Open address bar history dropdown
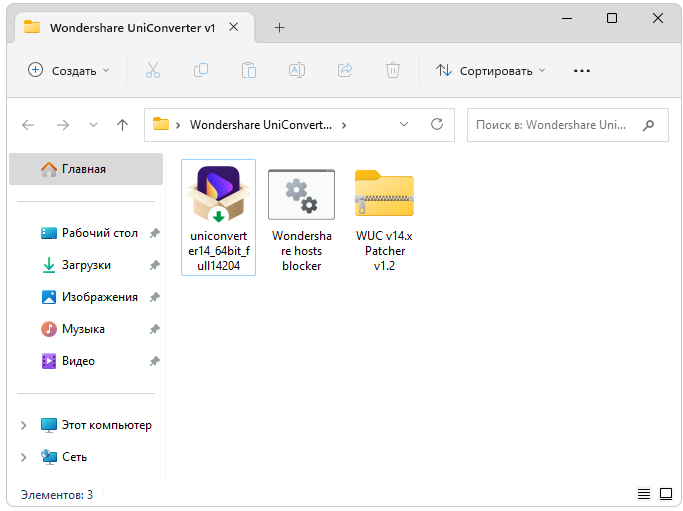Image resolution: width=683 pixels, height=511 pixels. point(404,125)
